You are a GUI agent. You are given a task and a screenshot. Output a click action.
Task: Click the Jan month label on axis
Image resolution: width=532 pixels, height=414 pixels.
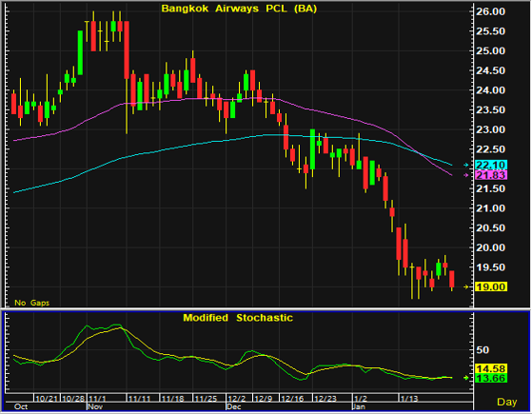click(360, 407)
